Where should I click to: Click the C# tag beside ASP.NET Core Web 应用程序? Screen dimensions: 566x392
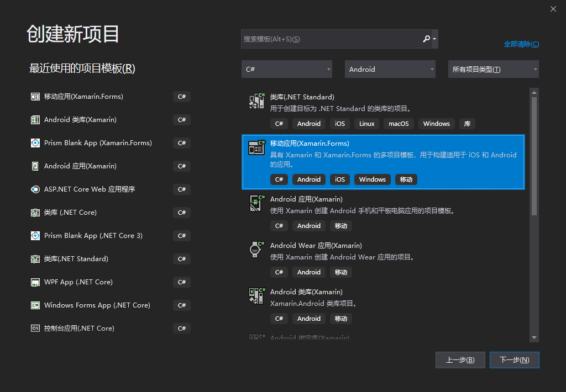[181, 189]
